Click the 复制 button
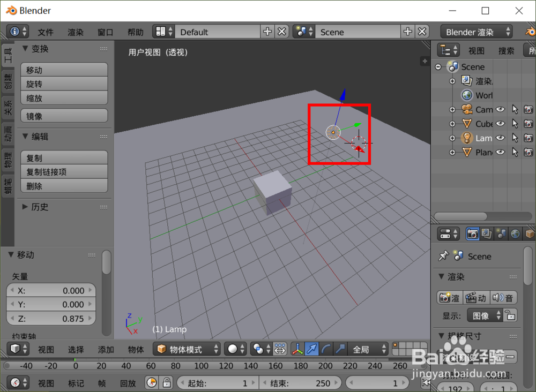The height and width of the screenshot is (392, 536). [64, 158]
